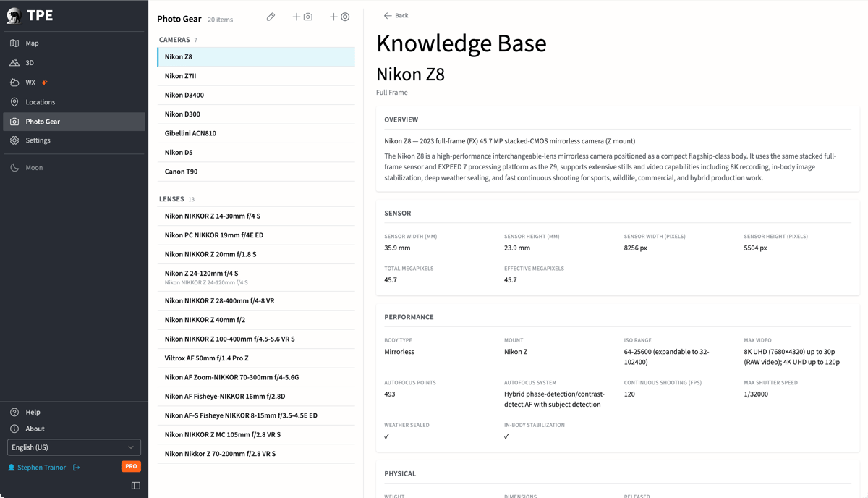Select Gibellini ACN810 camera
This screenshot has width=868, height=498.
pyautogui.click(x=256, y=133)
